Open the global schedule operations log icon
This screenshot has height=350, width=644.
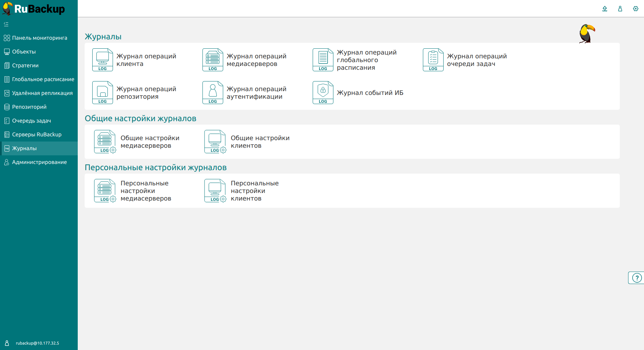[x=323, y=60]
